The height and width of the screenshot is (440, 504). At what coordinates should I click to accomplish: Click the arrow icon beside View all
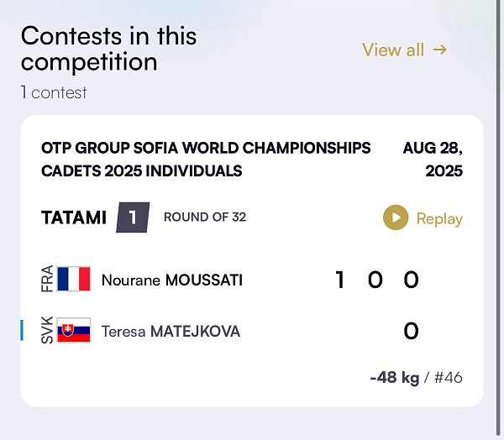click(x=439, y=50)
